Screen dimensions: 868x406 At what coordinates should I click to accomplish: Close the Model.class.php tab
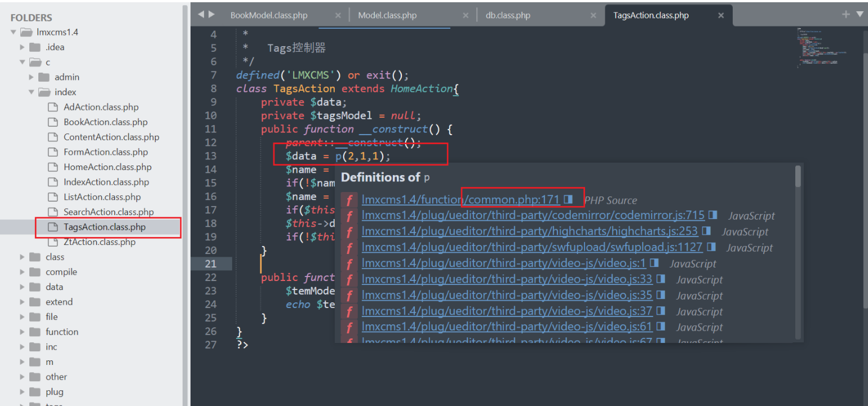click(x=466, y=15)
